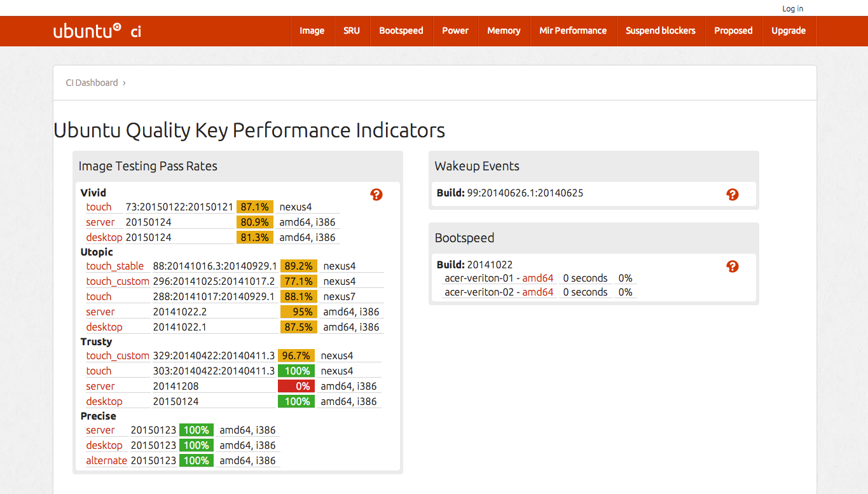The image size is (868, 494).
Task: Click 0 seconds for acer-veriton-01
Action: [585, 278]
